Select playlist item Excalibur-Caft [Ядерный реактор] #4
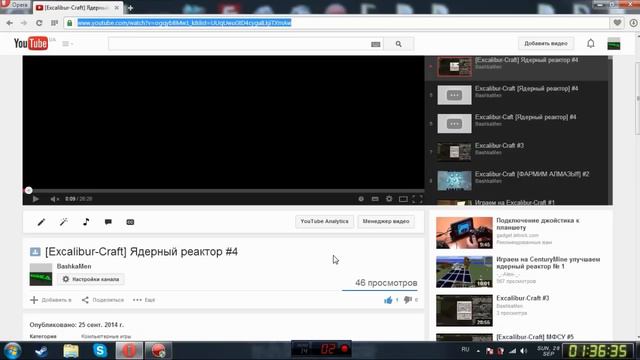 click(517, 124)
